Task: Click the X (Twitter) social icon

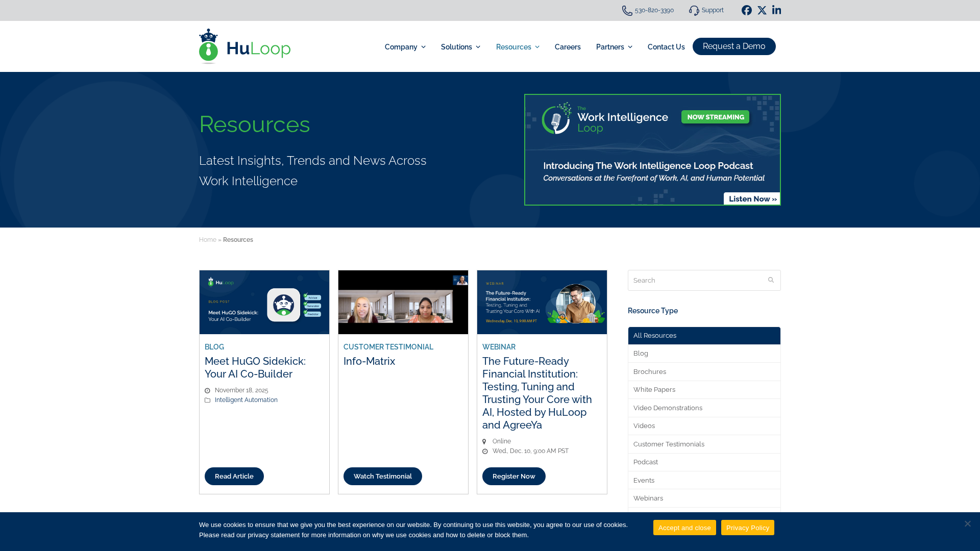Action: click(x=762, y=10)
